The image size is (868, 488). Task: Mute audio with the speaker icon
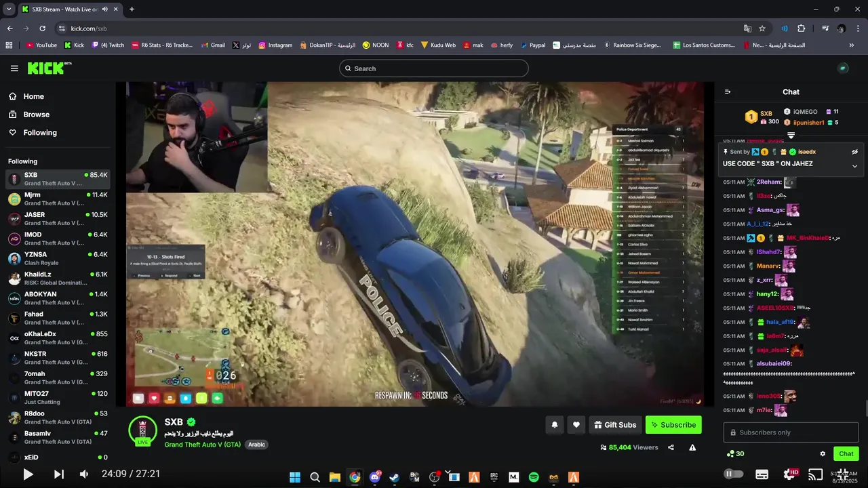point(84,474)
